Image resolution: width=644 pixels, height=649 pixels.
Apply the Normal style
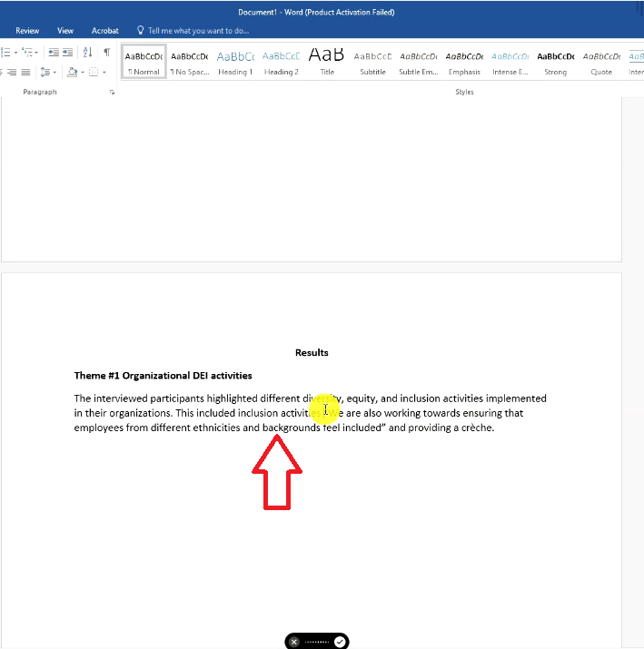pyautogui.click(x=144, y=62)
